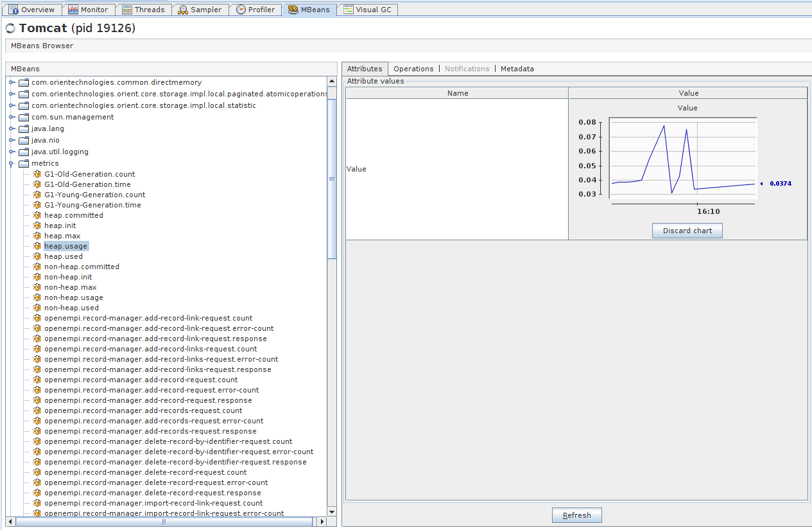Click the Value attribute name cell

pyautogui.click(x=457, y=169)
